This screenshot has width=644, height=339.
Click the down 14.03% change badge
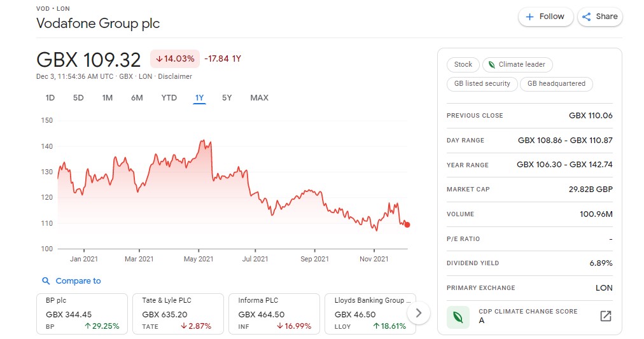175,59
